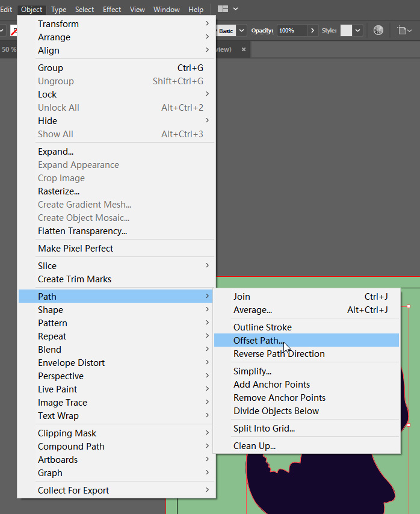Click the Arrange Documents layout icon
The width and height of the screenshot is (420, 514).
[x=223, y=9]
